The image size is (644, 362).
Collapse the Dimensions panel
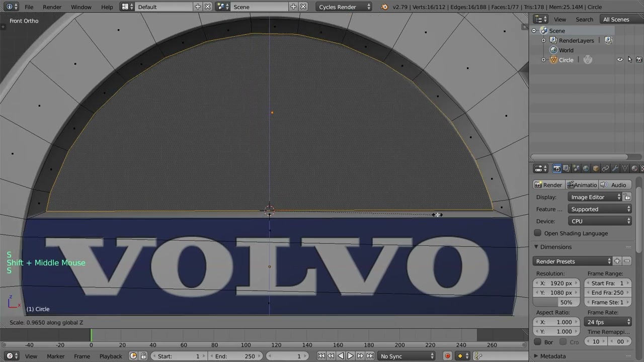click(536, 247)
